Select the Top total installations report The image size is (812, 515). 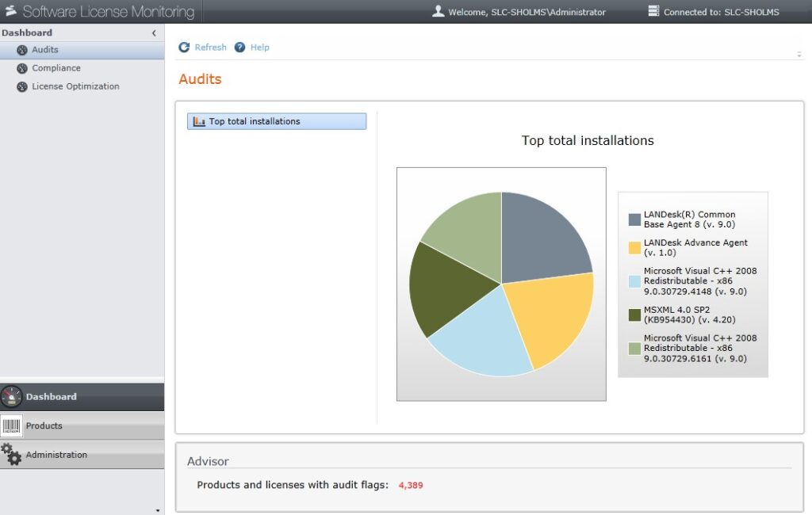(277, 121)
